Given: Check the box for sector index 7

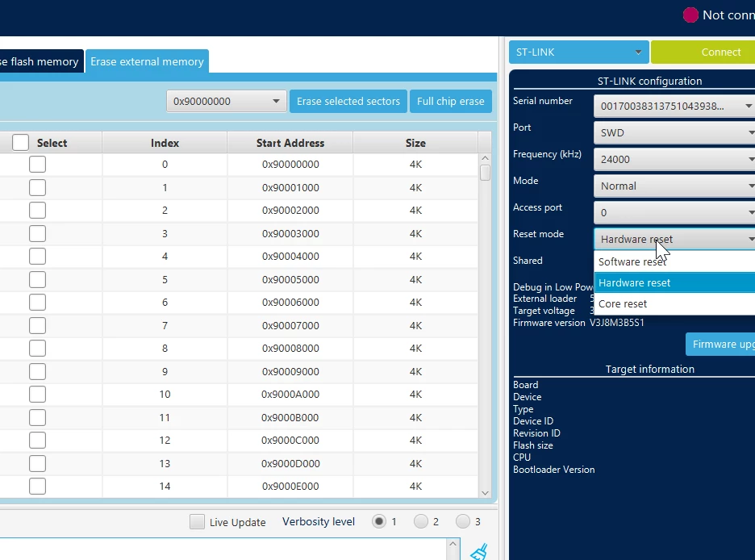Looking at the screenshot, I should coord(38,325).
